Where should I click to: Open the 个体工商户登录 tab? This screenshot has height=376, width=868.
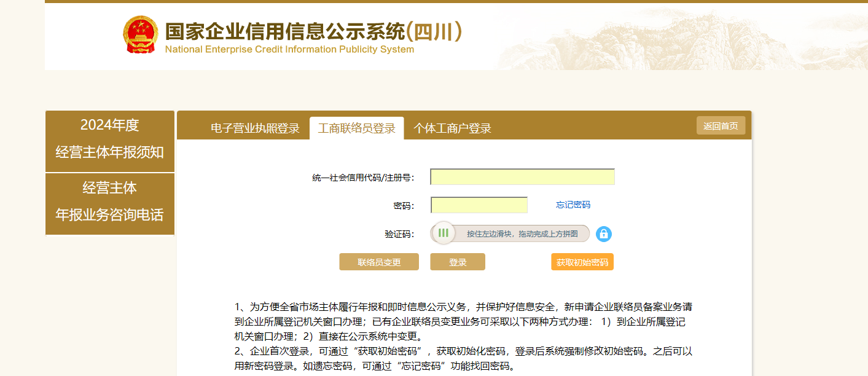(x=452, y=128)
